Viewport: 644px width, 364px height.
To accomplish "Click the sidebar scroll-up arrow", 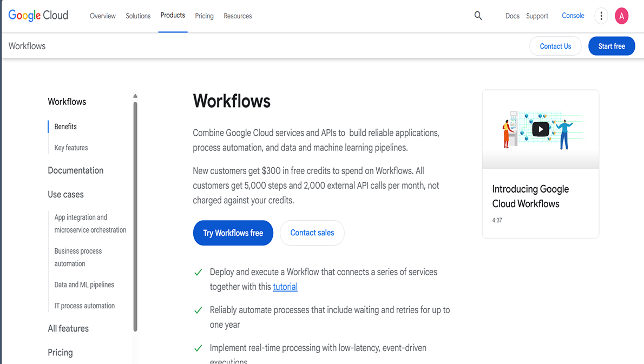I will point(135,96).
